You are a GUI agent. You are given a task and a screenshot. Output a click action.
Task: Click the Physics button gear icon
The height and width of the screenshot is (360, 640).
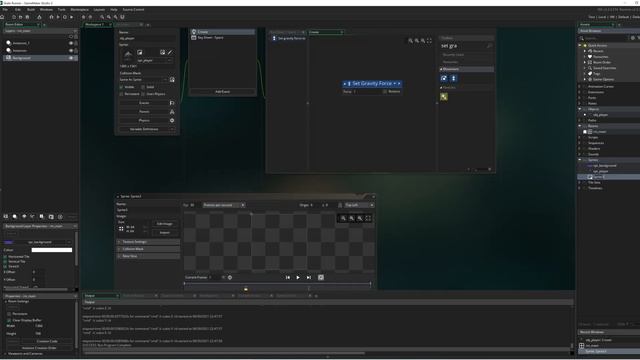point(172,120)
